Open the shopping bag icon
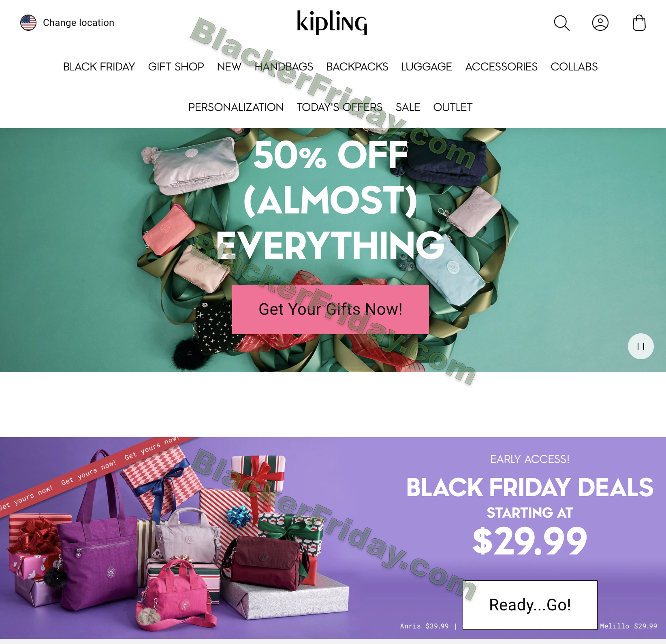Screen dimensions: 666x644 click(639, 23)
